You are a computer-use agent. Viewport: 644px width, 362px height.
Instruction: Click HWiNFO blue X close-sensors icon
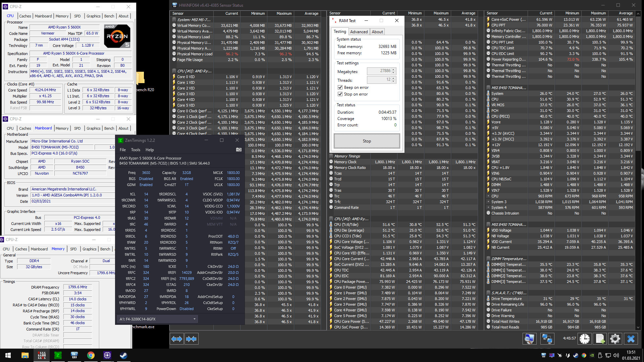631,339
